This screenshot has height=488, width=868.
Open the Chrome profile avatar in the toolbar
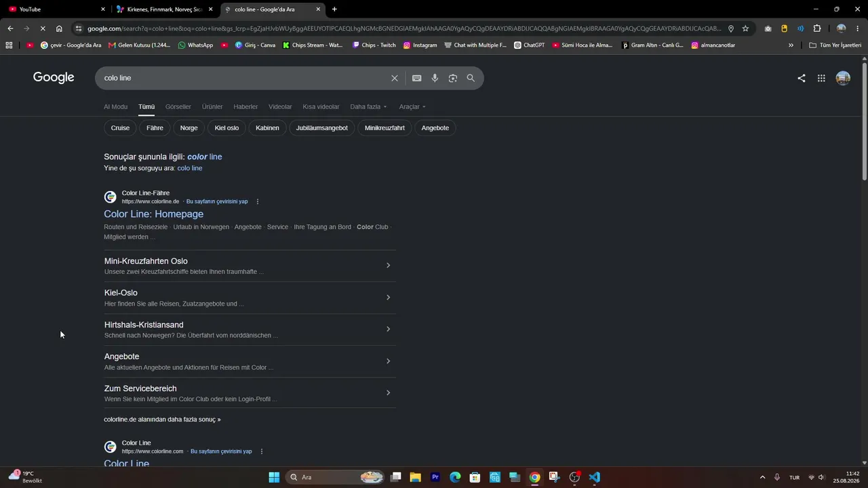coord(841,28)
